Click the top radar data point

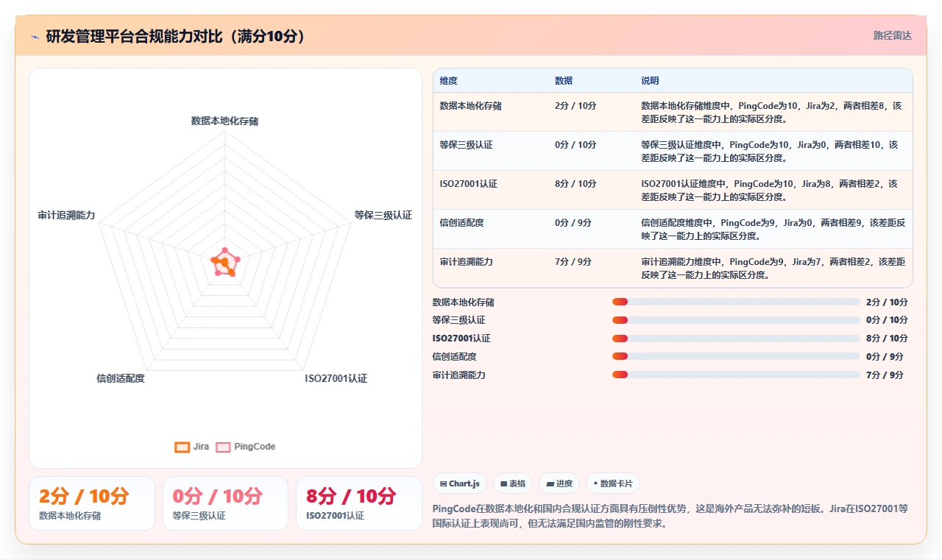pos(225,251)
